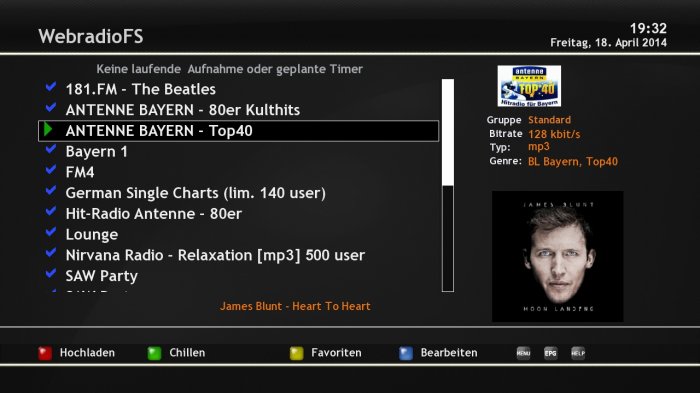This screenshot has height=393, width=700.
Task: Toggle the checkmark next to 181.FM - The Beatles
Action: click(x=51, y=87)
